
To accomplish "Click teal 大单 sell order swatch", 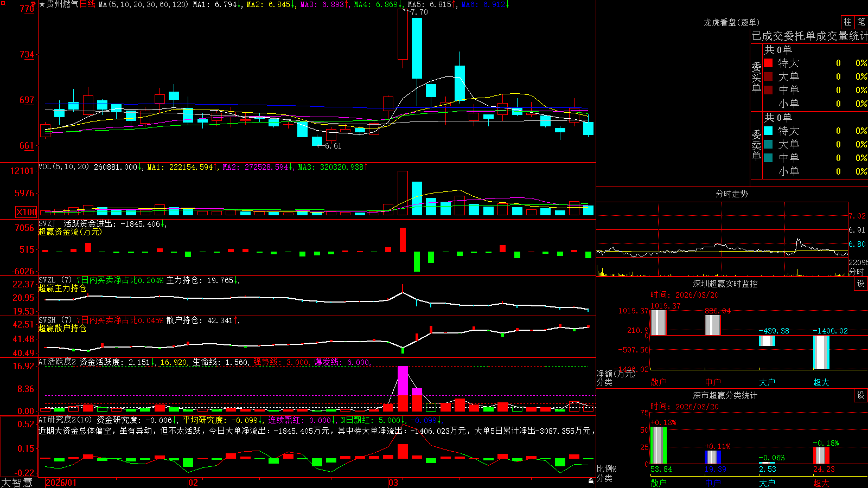I will click(768, 144).
